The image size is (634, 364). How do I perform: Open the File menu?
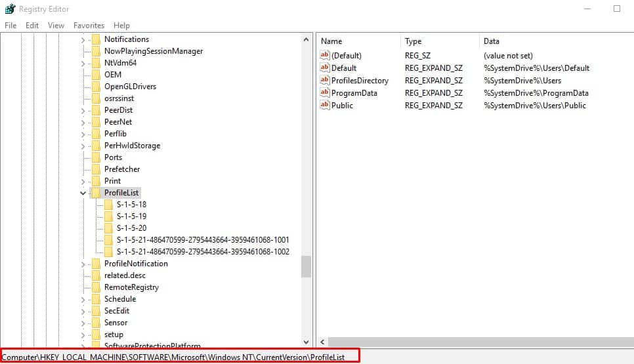[11, 26]
